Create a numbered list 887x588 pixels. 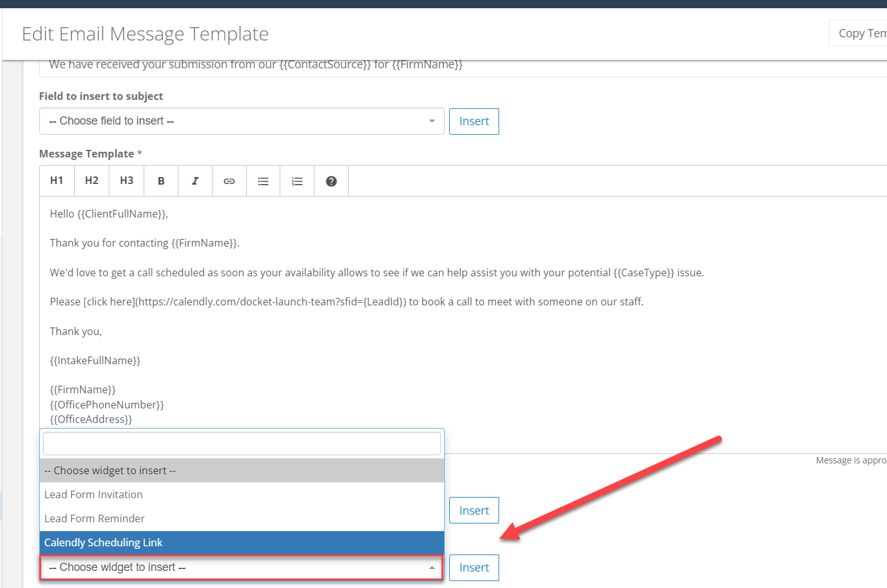[x=297, y=181]
